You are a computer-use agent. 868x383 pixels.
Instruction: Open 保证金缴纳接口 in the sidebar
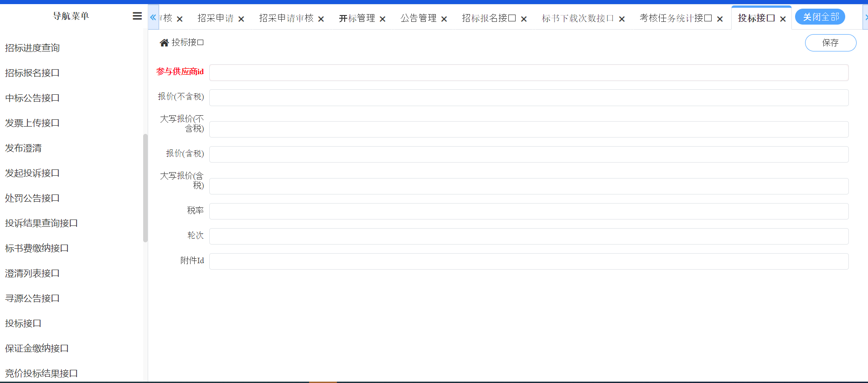pyautogui.click(x=37, y=348)
